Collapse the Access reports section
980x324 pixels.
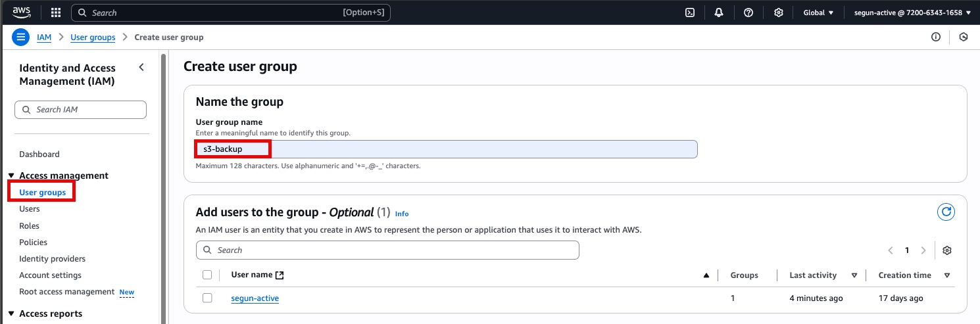click(x=11, y=314)
